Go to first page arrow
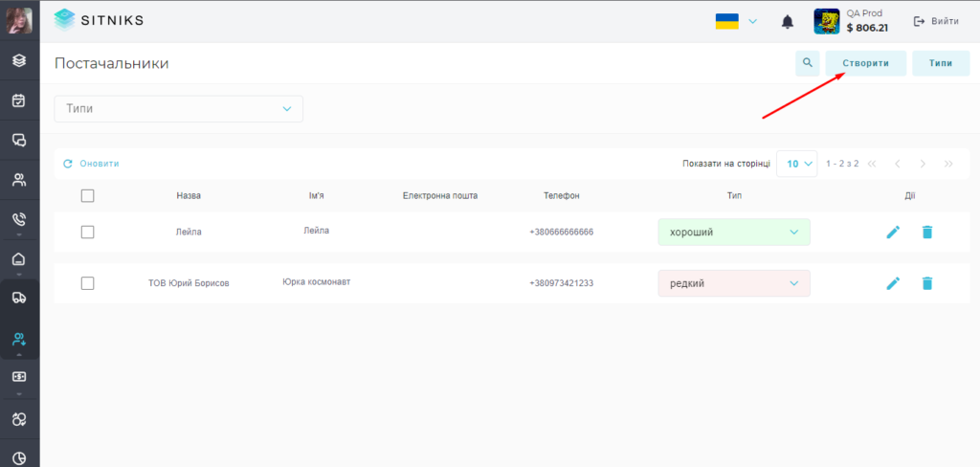980x467 pixels. click(x=872, y=164)
